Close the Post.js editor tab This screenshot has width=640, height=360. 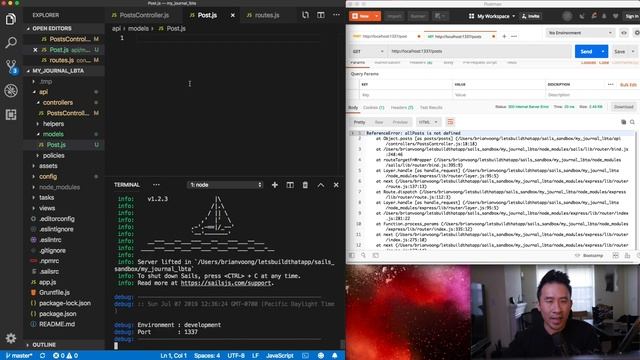[233, 16]
